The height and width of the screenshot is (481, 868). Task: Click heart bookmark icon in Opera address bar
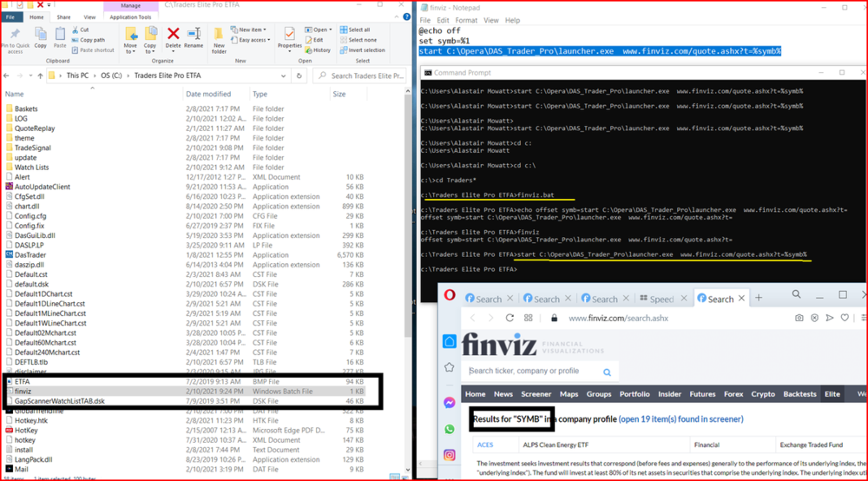pos(845,318)
